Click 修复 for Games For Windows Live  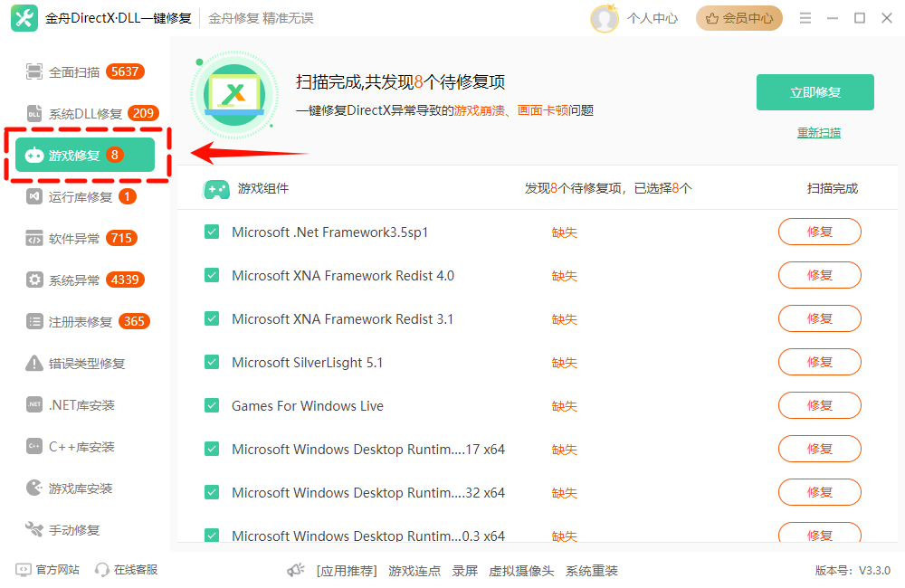(x=820, y=405)
